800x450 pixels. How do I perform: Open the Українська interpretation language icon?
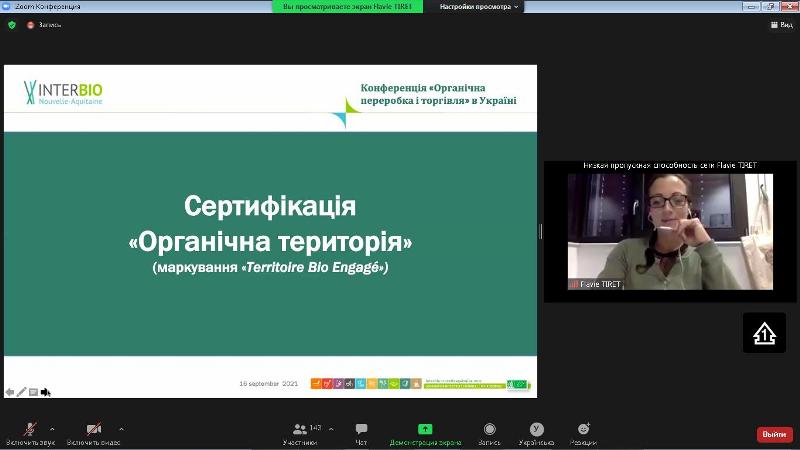537,430
